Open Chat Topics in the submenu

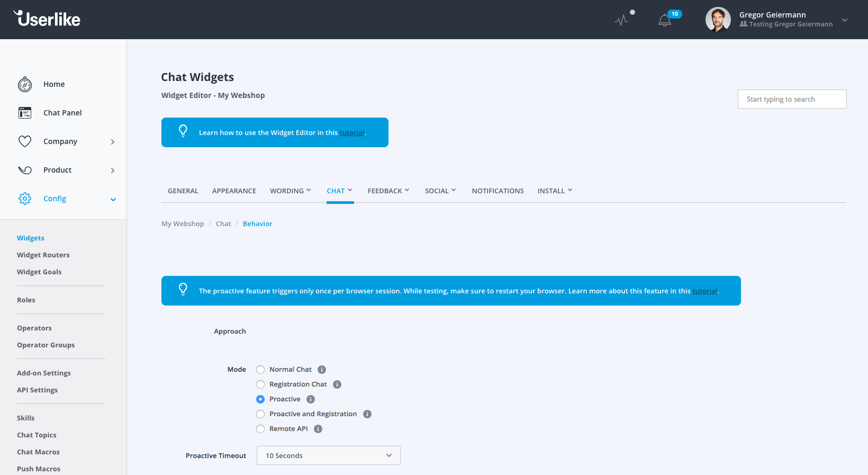[x=37, y=435]
